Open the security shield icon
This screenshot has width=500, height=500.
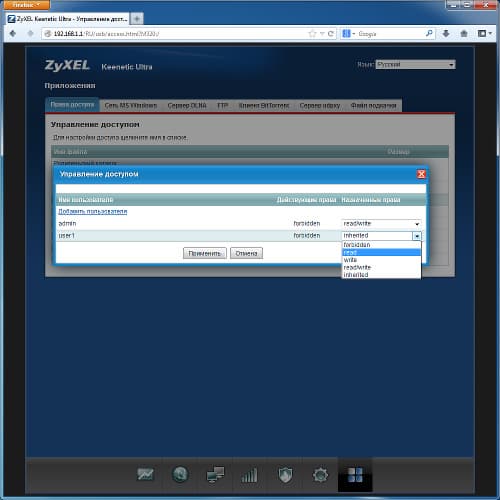pos(285,475)
